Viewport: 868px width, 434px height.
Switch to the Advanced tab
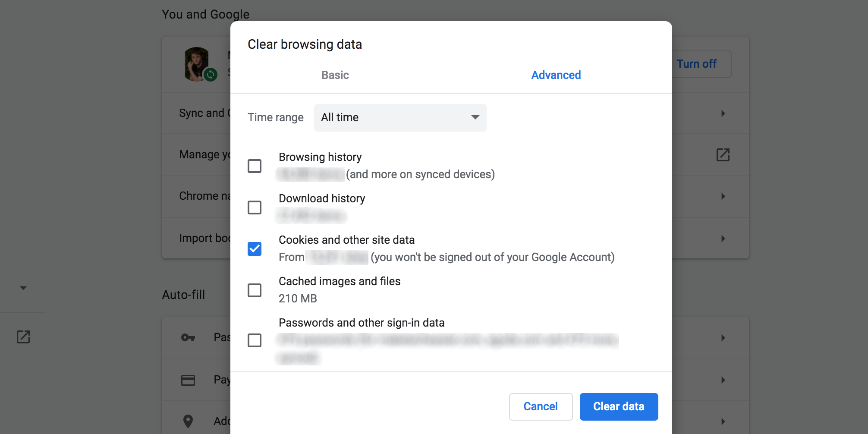click(x=556, y=75)
